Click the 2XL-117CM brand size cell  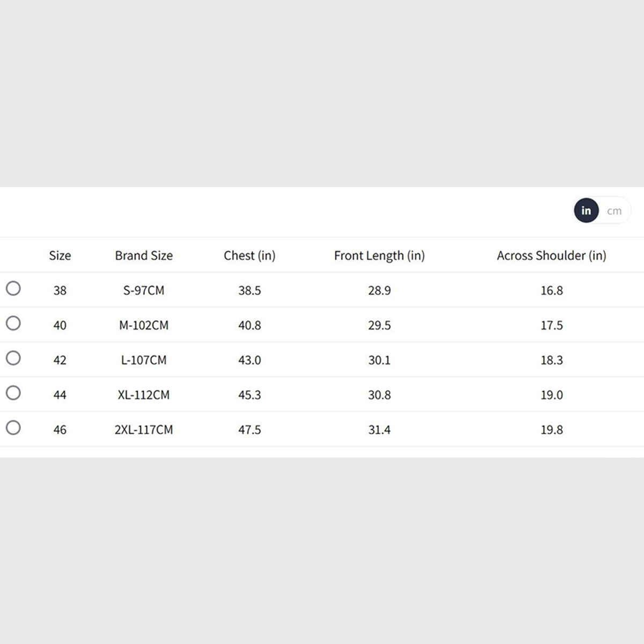click(x=144, y=430)
